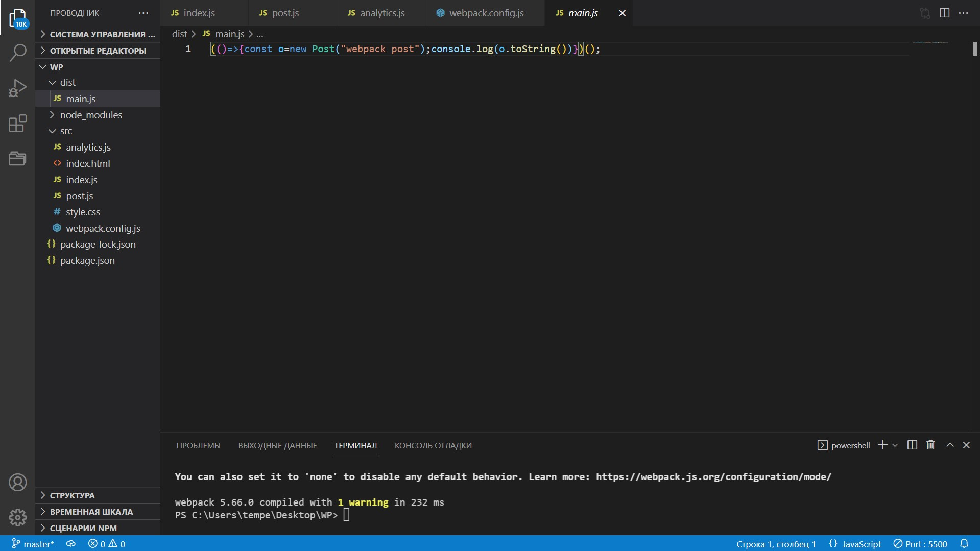
Task: Expand ОТКРЫТЫЕ РЕДАКТОРЫ section
Action: (x=98, y=51)
